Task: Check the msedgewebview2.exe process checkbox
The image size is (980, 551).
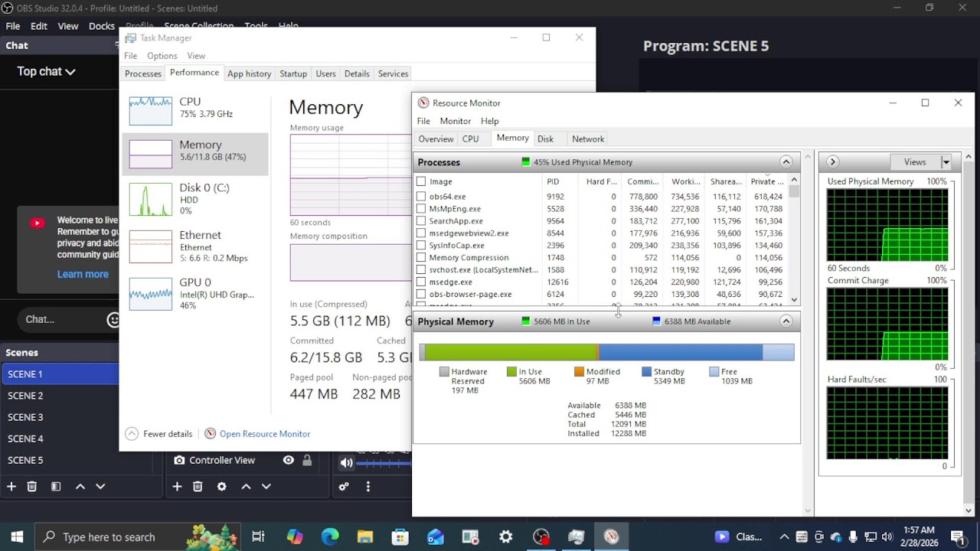Action: click(x=421, y=233)
